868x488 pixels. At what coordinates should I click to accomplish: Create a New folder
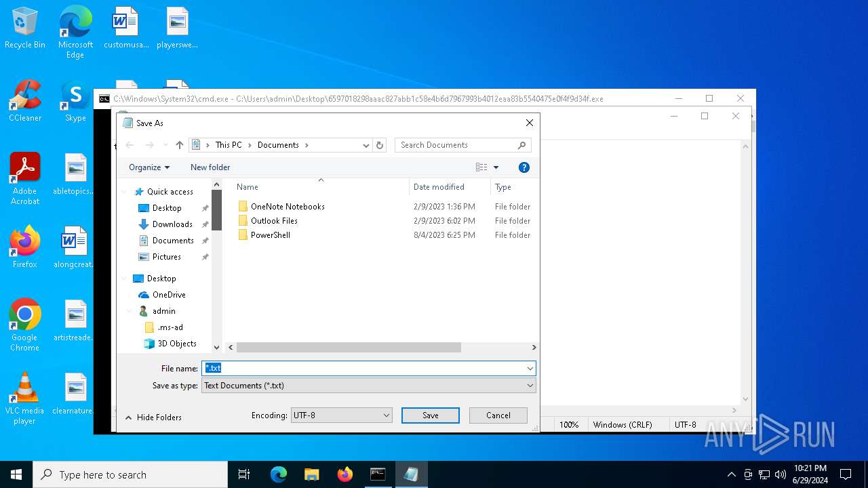[210, 167]
